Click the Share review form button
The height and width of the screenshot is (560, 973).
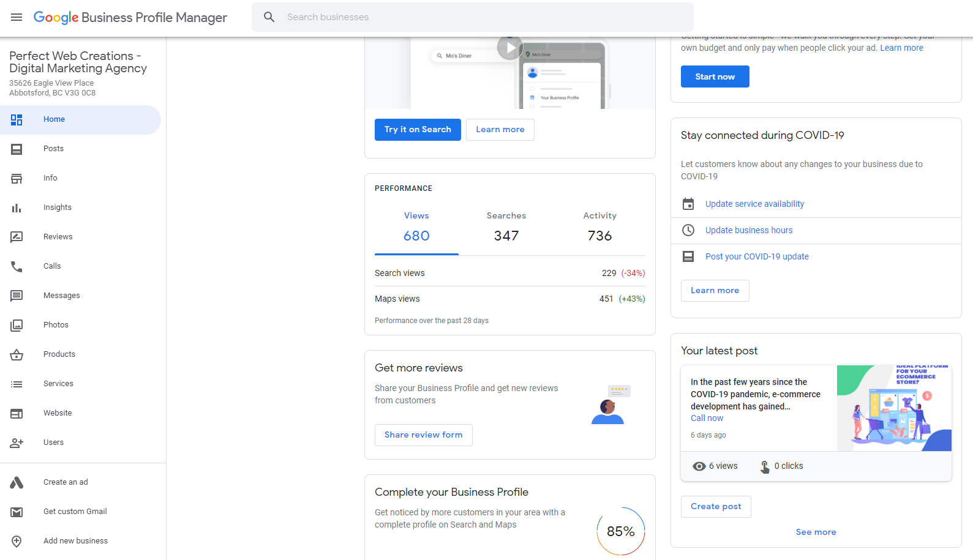point(424,435)
